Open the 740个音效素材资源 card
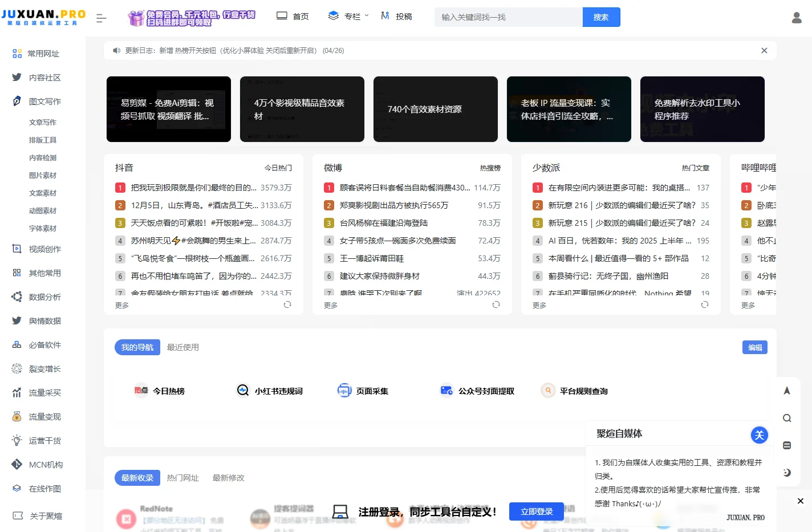This screenshot has height=532, width=812. click(x=436, y=109)
